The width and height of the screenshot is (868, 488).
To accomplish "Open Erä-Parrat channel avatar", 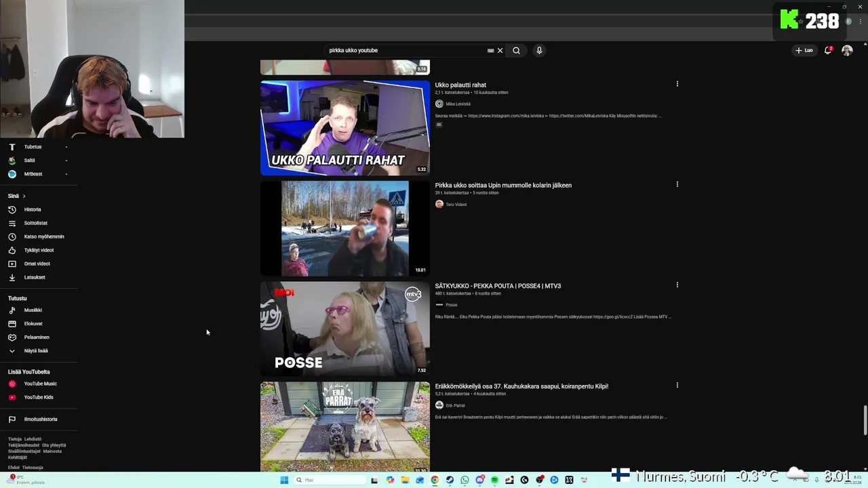I will point(439,405).
